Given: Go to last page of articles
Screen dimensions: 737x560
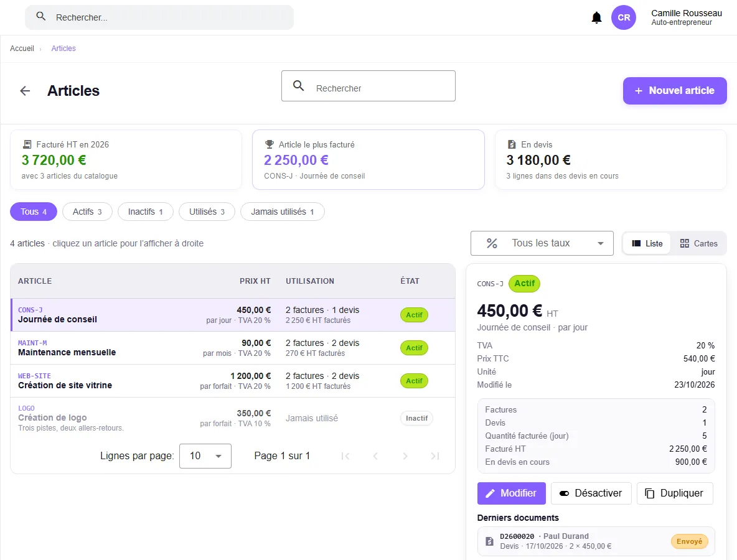Looking at the screenshot, I should [435, 455].
